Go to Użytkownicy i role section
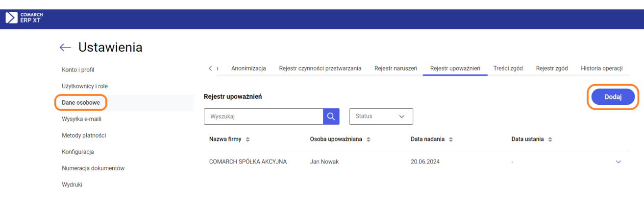 coord(85,86)
